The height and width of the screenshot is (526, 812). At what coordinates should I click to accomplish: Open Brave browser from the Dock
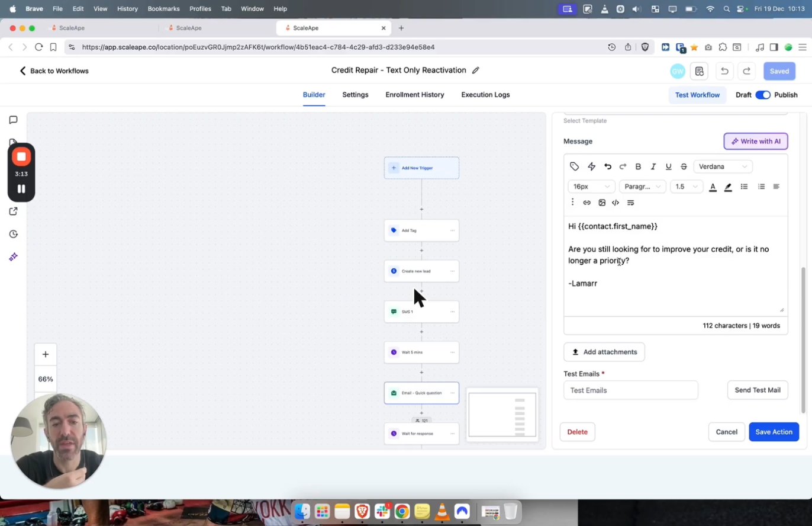coord(362,511)
